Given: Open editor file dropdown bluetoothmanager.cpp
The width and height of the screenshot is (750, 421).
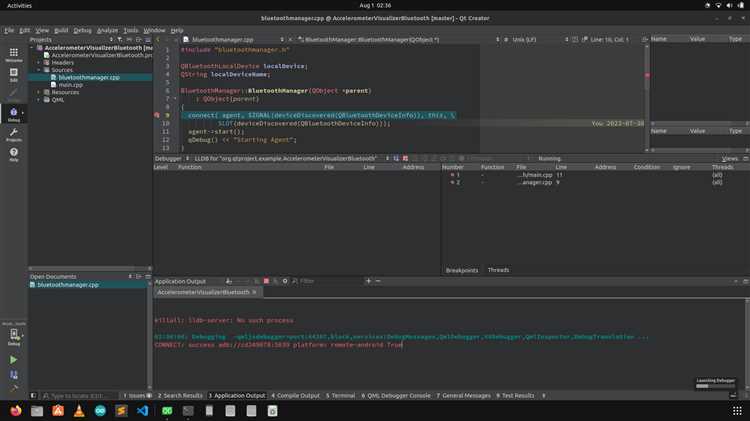Looking at the screenshot, I should [233, 40].
